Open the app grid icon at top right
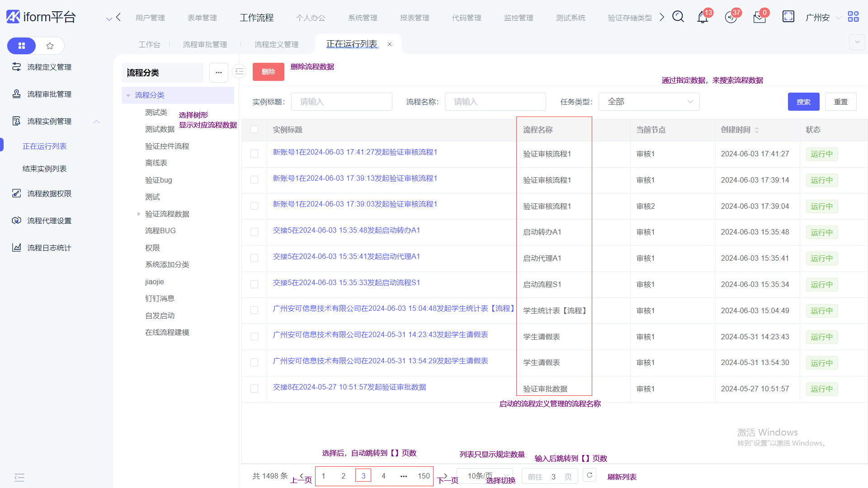The image size is (868, 488). click(x=853, y=17)
